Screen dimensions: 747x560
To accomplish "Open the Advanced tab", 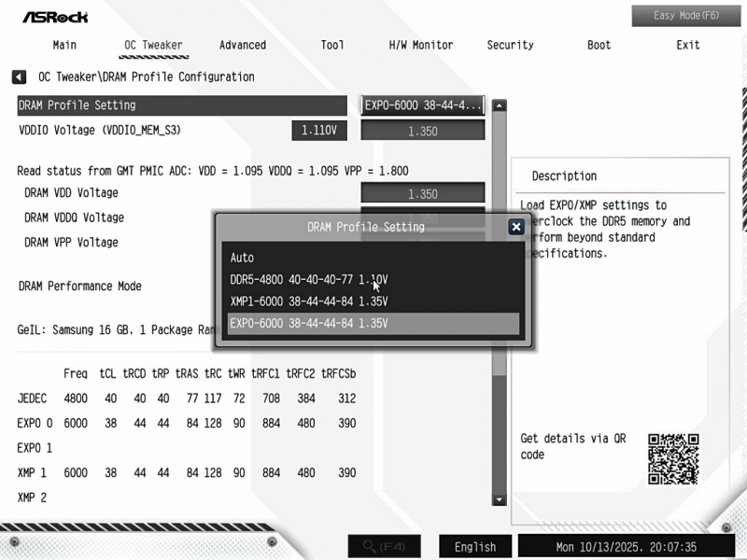I will (x=243, y=45).
